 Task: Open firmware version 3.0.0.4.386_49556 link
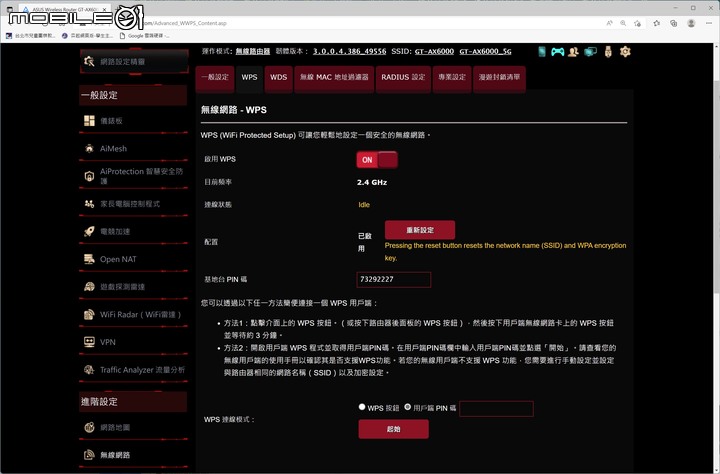(x=349, y=51)
